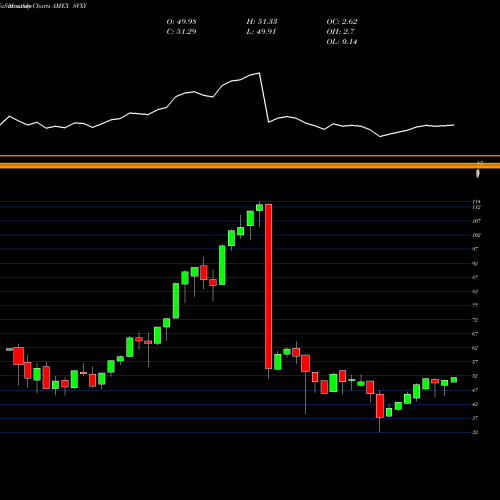Screen dimensions: 500x500
Task: Click the 57 price axis label
Action: pyautogui.click(x=475, y=362)
